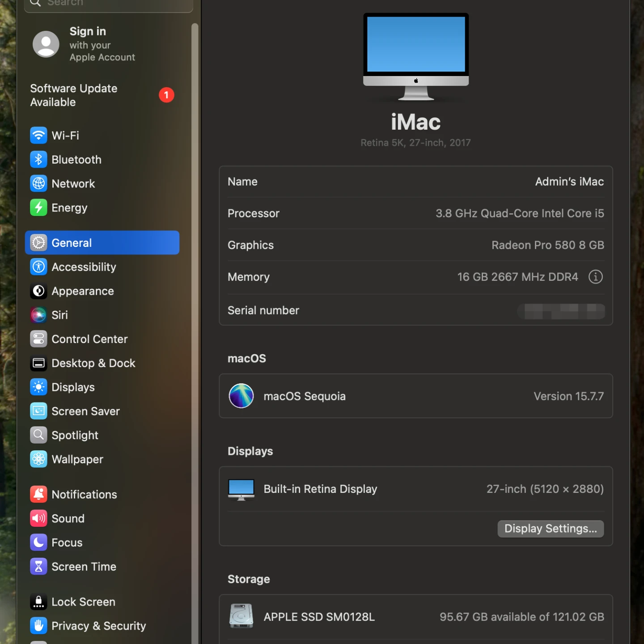The image size is (644, 644).
Task: Click the Control Center icon
Action: coord(38,339)
